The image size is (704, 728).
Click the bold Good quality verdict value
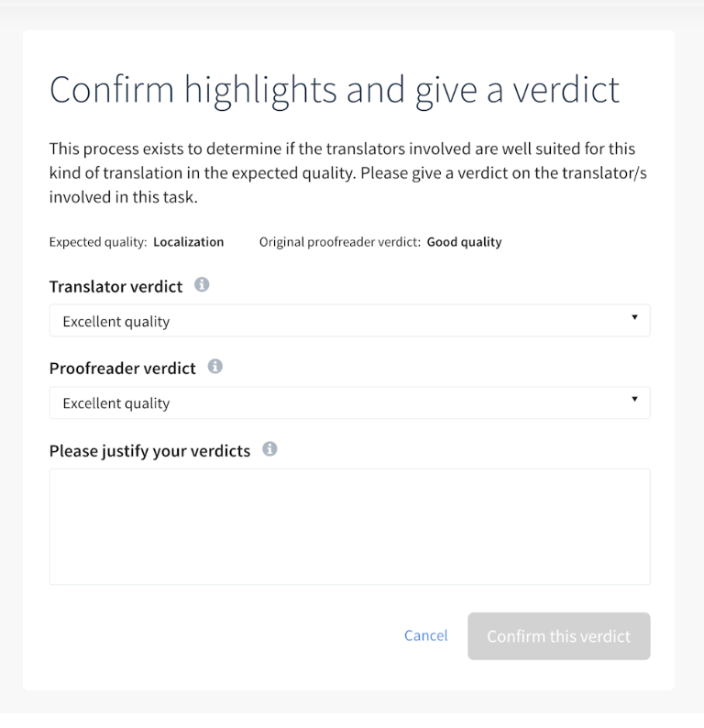tap(464, 242)
